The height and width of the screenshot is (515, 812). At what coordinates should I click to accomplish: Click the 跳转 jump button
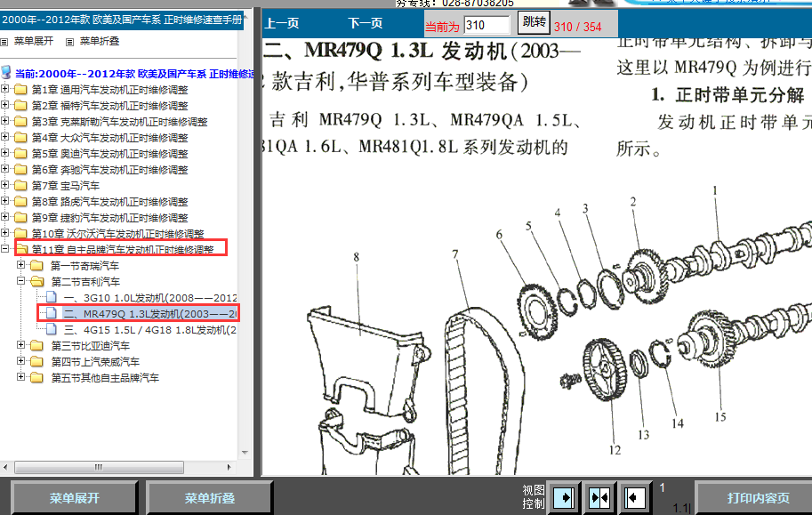534,22
